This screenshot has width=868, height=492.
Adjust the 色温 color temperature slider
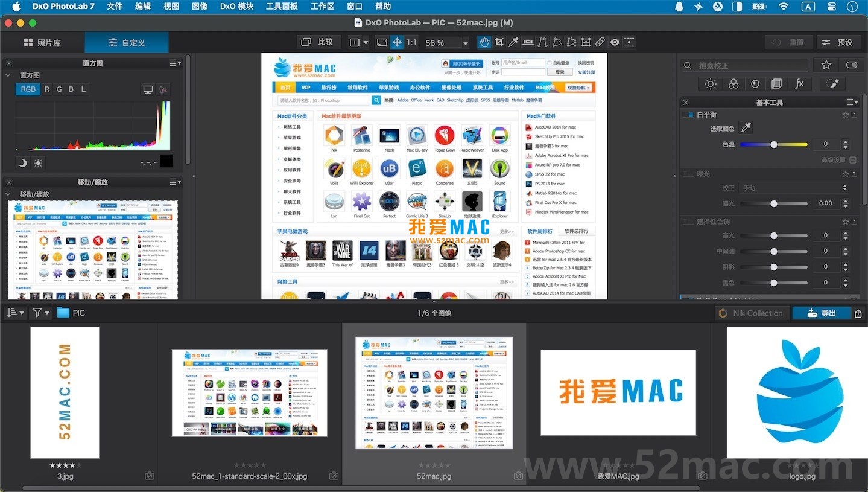coord(774,144)
